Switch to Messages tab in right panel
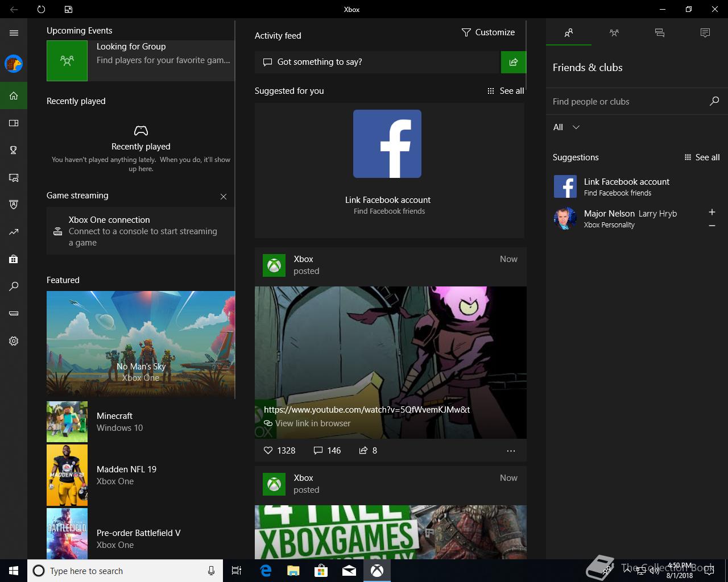The image size is (728, 582). (660, 33)
